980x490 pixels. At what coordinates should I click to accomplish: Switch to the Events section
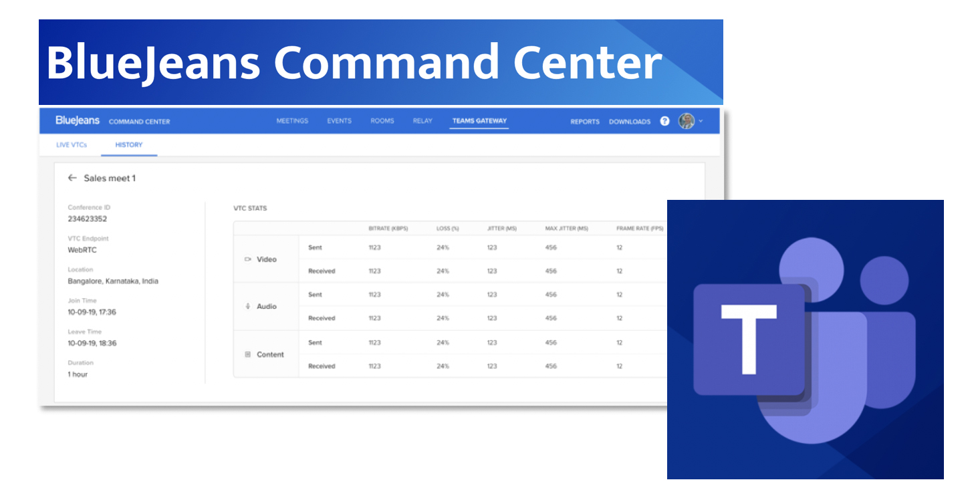tap(339, 121)
